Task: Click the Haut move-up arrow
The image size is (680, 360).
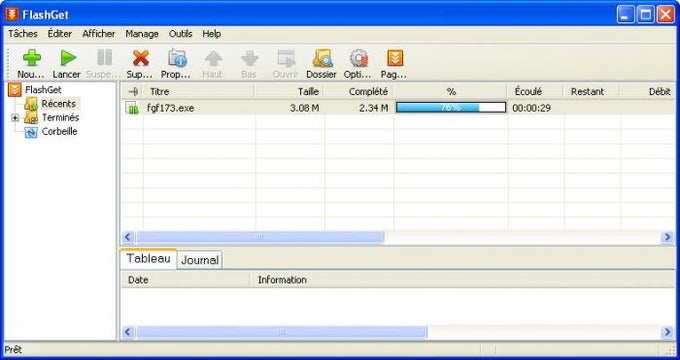Action: 213,58
